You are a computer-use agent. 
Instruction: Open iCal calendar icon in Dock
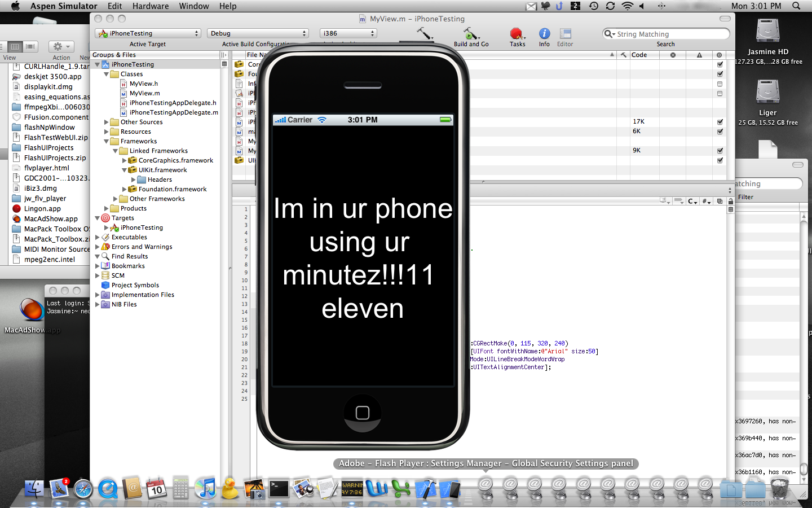click(156, 488)
